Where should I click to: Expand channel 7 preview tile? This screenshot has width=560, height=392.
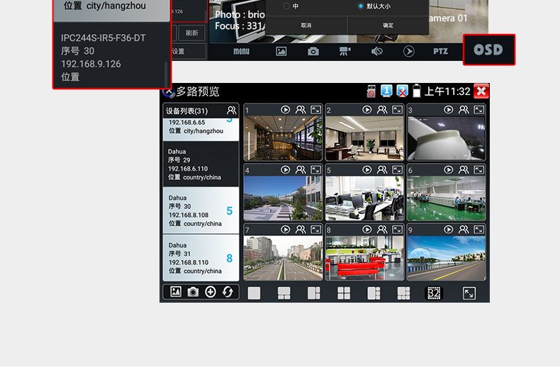click(x=315, y=229)
